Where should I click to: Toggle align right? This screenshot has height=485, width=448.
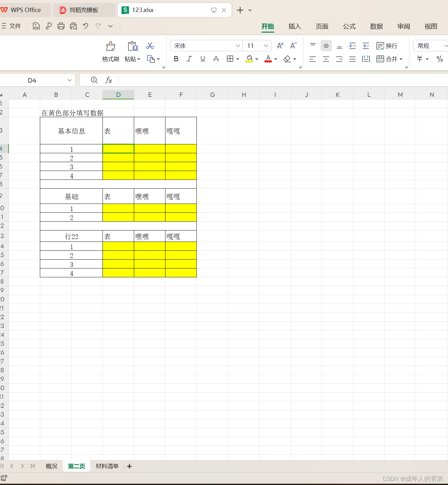pyautogui.click(x=339, y=59)
